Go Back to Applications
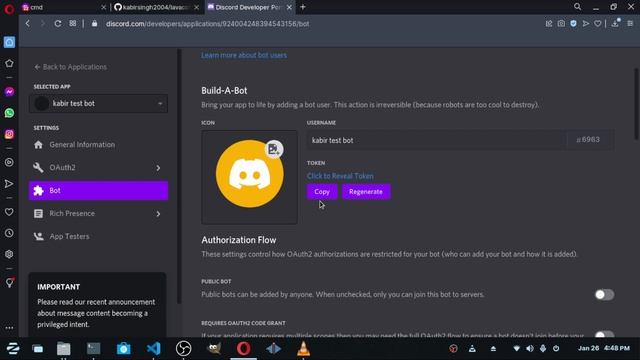 [x=71, y=67]
